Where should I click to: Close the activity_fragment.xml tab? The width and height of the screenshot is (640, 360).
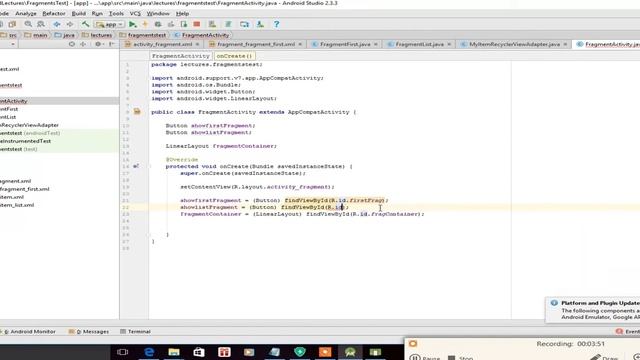point(198,44)
